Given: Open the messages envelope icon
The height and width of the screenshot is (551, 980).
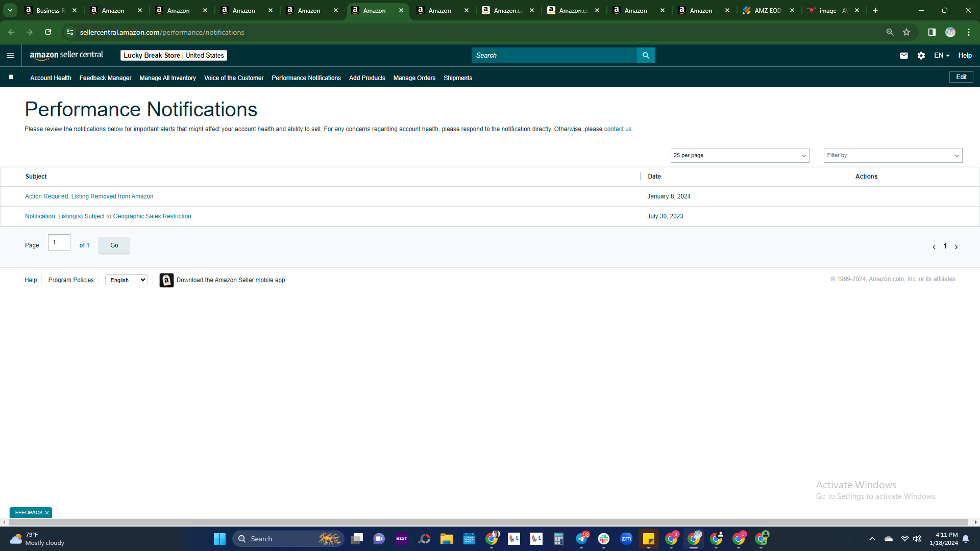Looking at the screenshot, I should click(904, 56).
